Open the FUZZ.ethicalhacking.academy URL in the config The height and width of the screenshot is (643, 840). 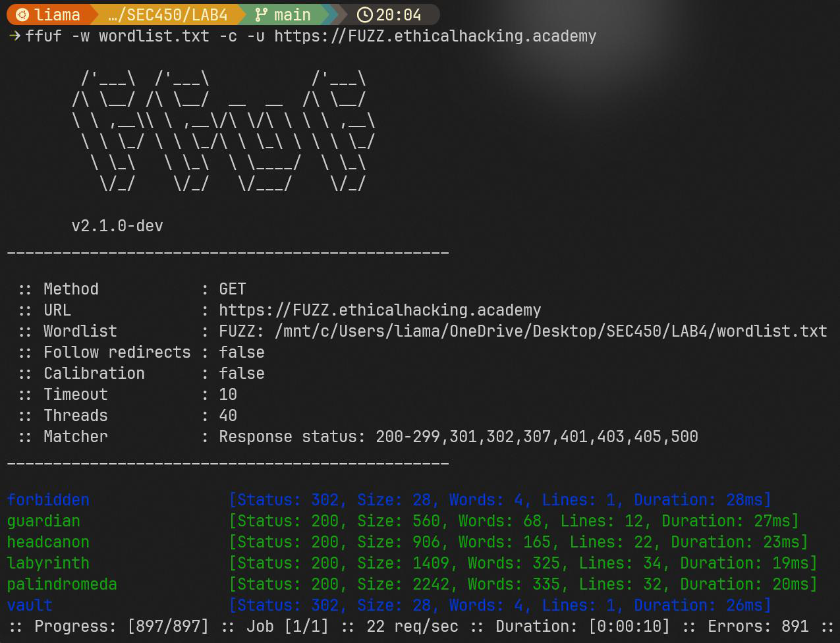[x=379, y=310]
